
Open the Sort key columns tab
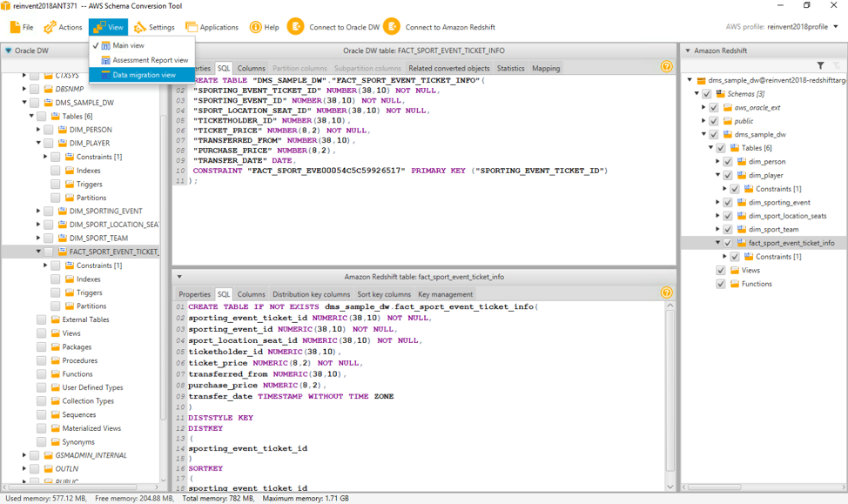point(384,294)
